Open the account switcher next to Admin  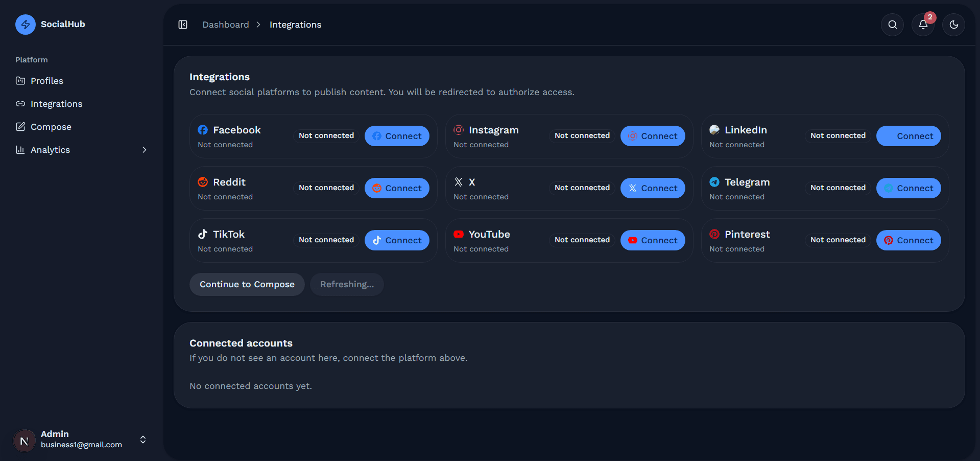pos(142,440)
